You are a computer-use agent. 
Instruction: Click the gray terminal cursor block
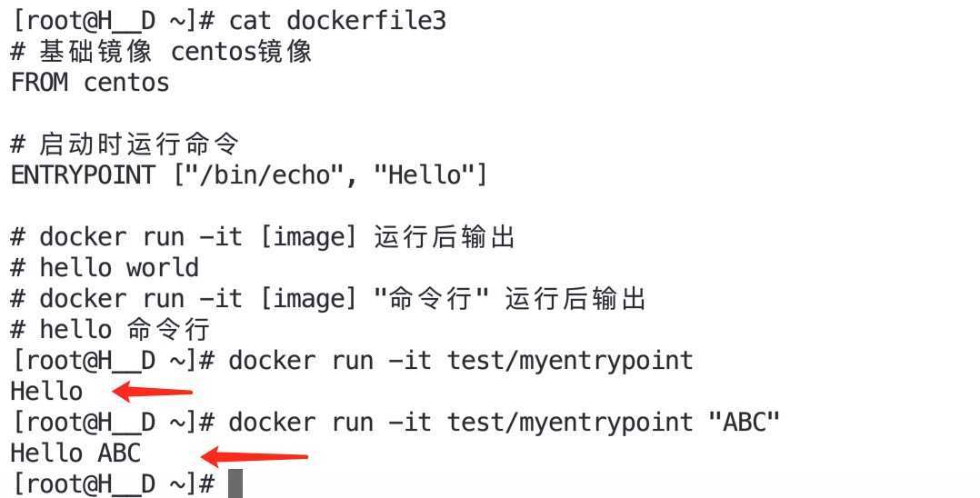235,483
